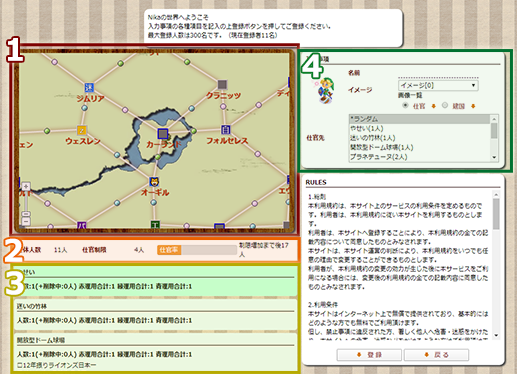Click the Link character avatar image
The height and width of the screenshot is (374, 517).
click(x=325, y=90)
